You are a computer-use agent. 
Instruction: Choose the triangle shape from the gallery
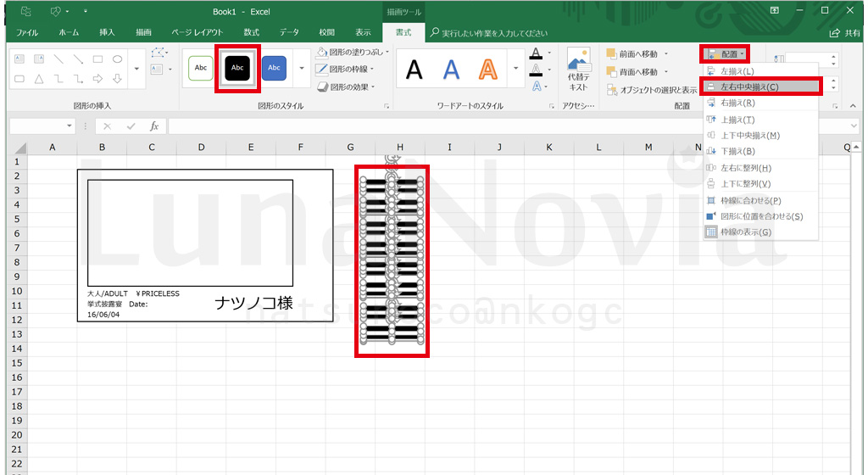[x=38, y=79]
